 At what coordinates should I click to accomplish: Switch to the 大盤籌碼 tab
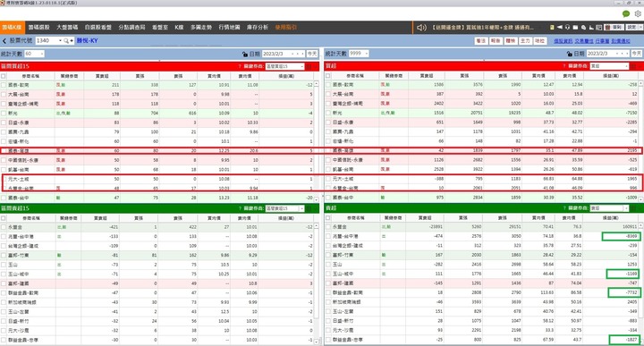pyautogui.click(x=67, y=28)
